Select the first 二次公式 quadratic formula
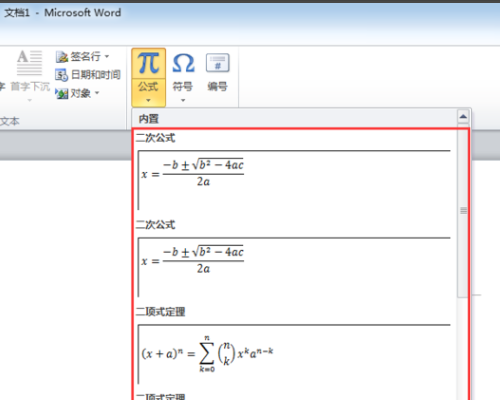 pyautogui.click(x=294, y=180)
